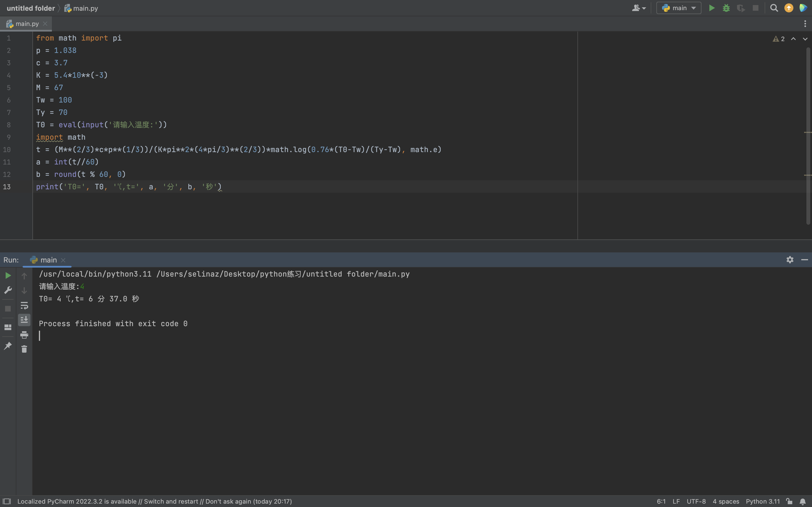Expand the user account dropdown
Screen dimensions: 812x507
pos(639,8)
